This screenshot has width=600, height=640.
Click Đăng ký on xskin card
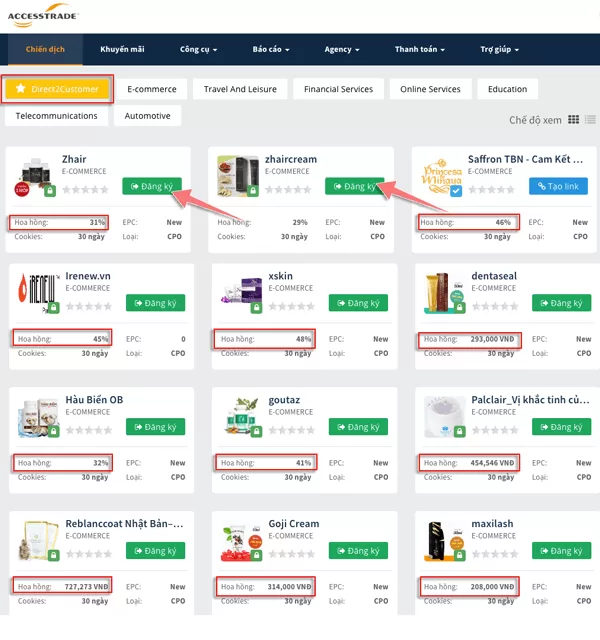358,303
